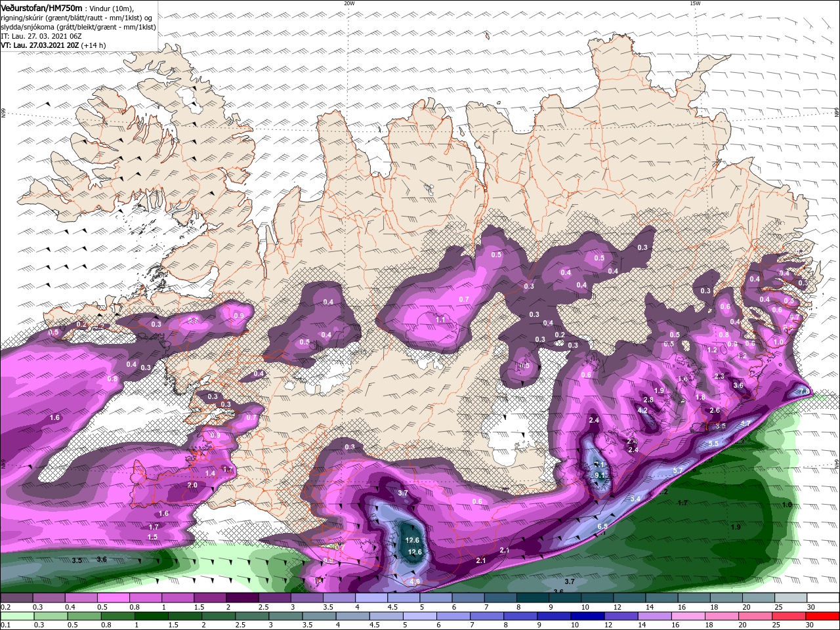Select the bright pink snow swatch labeled 0.5

[113, 597]
